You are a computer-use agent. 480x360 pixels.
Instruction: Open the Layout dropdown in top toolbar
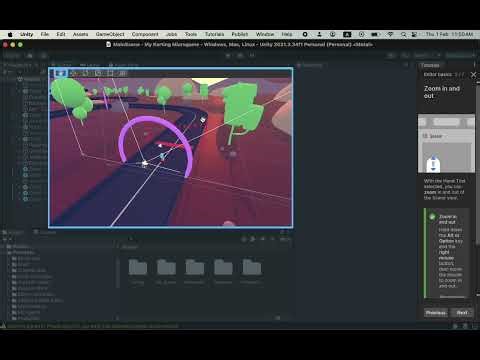[x=460, y=55]
